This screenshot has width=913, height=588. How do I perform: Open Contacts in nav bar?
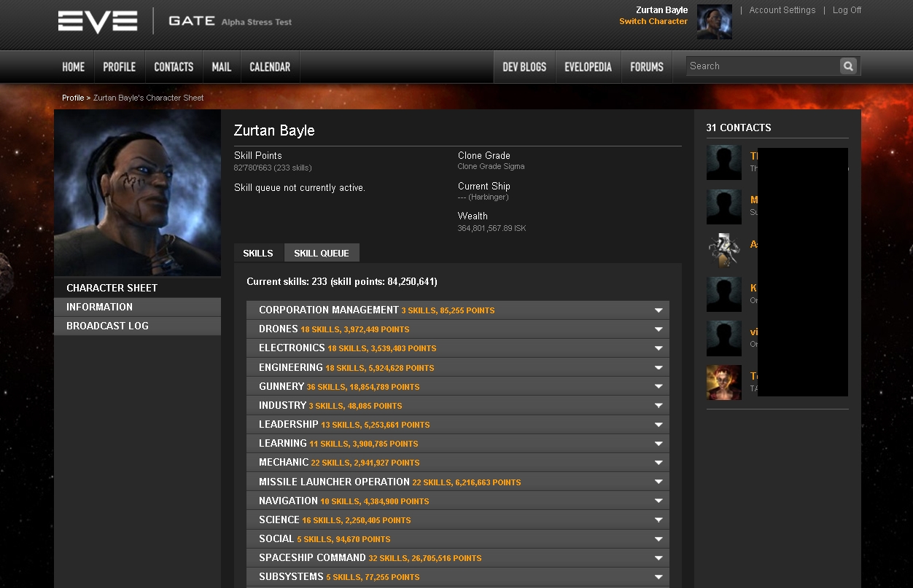tap(174, 67)
